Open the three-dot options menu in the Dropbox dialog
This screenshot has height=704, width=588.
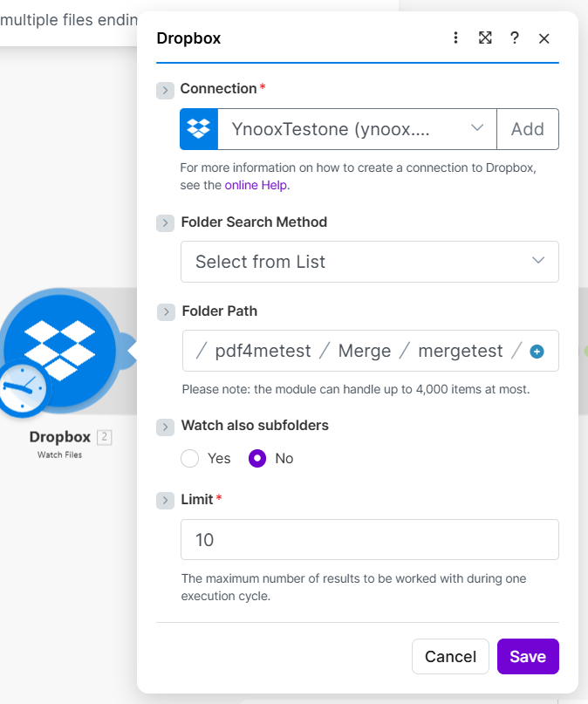(x=455, y=38)
